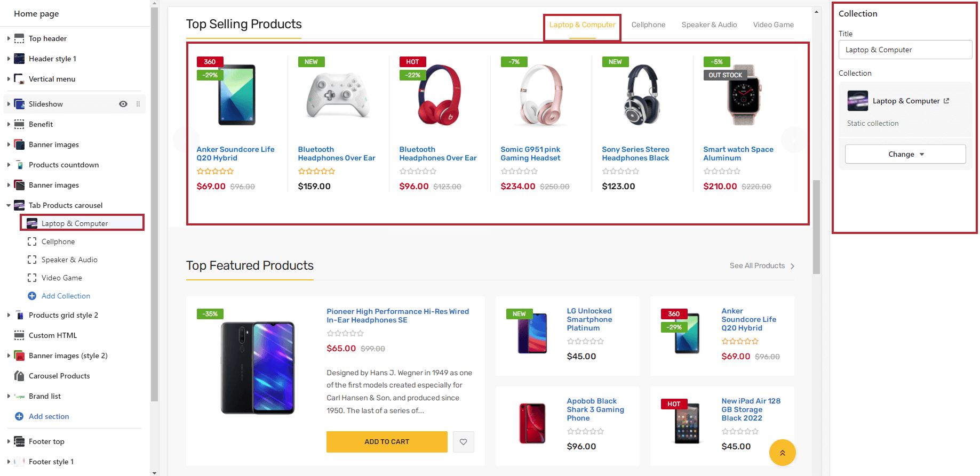Screen dimensions: 980x476
Task: Switch to the Video Game tab
Action: coord(773,25)
